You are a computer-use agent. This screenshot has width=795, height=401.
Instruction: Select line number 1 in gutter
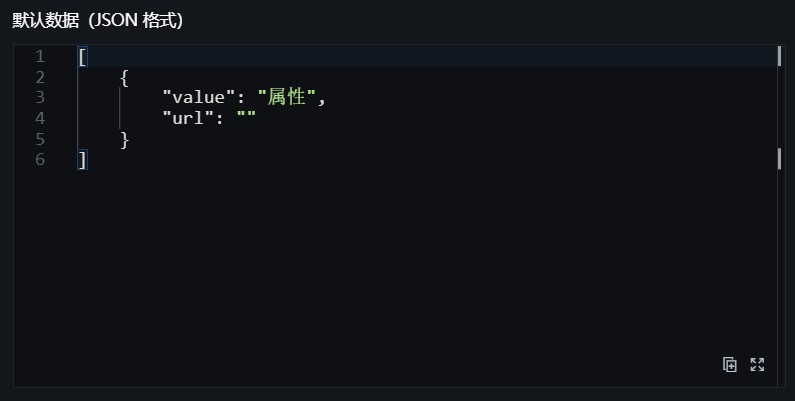(40, 57)
